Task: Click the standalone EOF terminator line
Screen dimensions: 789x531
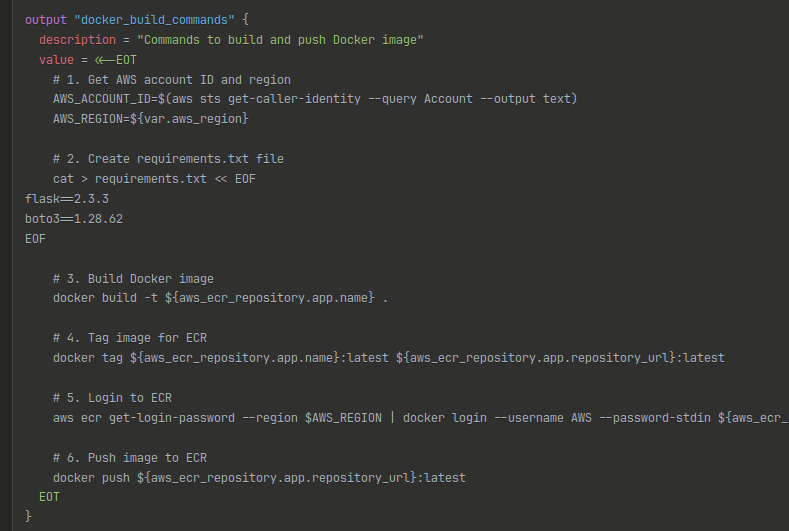Action: (35, 239)
